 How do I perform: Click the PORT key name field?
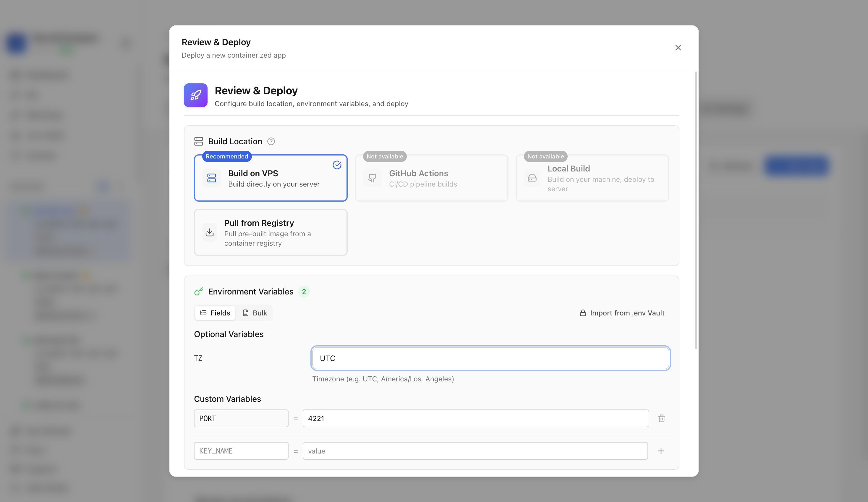coord(241,418)
